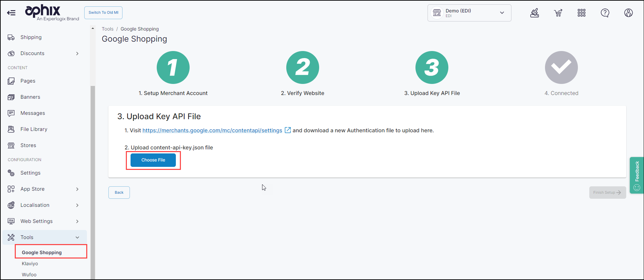Collapse the sidebar with the hamburger arrow icon
Screen dimensions: 644x280
pos(11,13)
